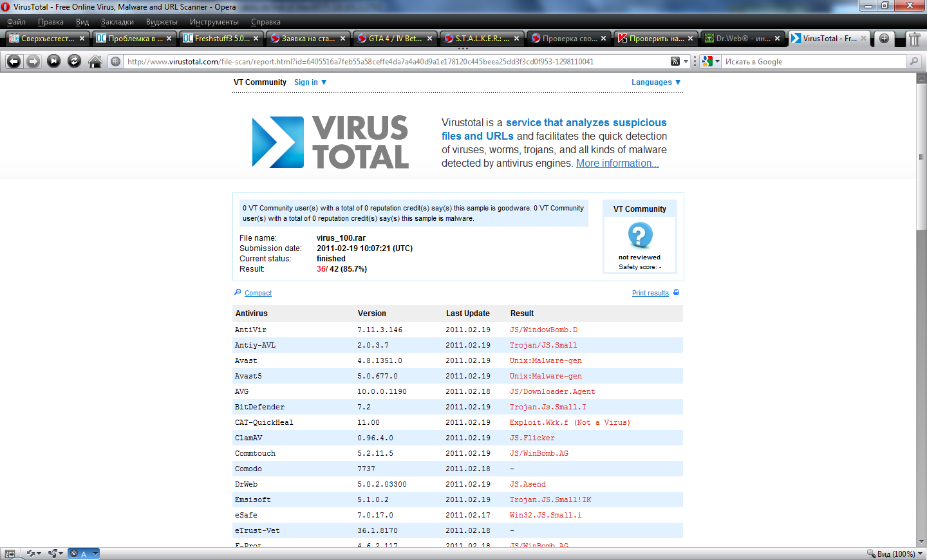Screen dimensions: 927x560
Task: Go forward with the Forward arrow button
Action: [33, 61]
